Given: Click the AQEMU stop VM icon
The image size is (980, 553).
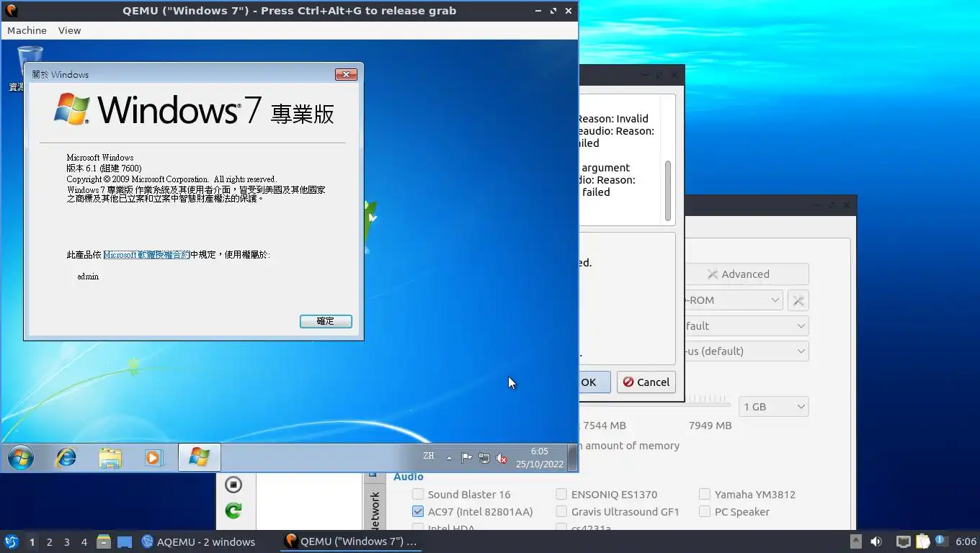Looking at the screenshot, I should [x=233, y=484].
